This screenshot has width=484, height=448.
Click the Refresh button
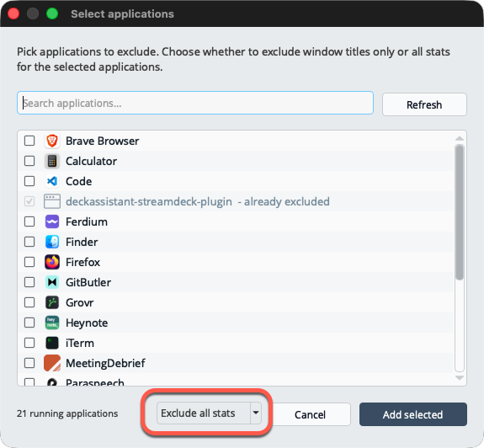coord(424,104)
